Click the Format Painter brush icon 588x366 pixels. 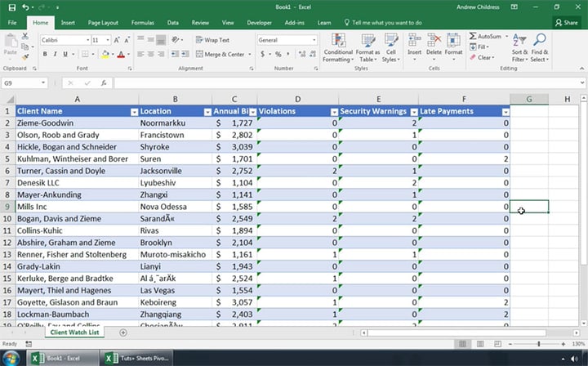25,57
